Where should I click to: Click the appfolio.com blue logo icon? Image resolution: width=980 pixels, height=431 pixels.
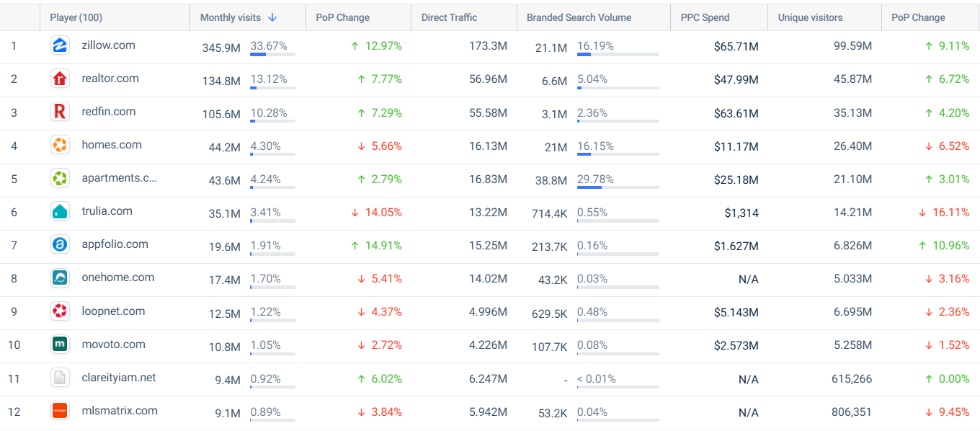point(60,244)
